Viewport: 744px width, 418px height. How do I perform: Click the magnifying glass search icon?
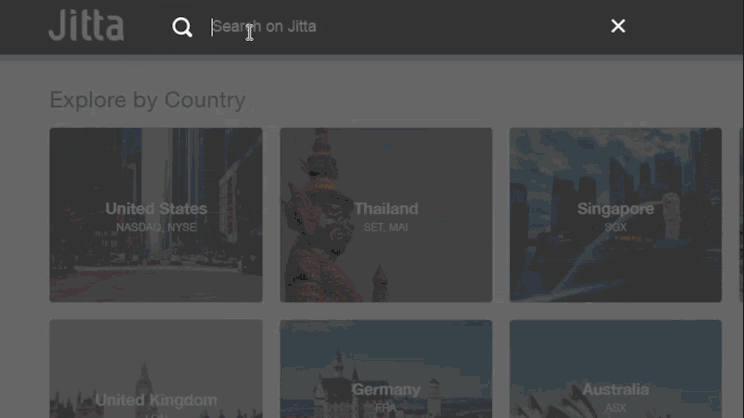(x=182, y=27)
